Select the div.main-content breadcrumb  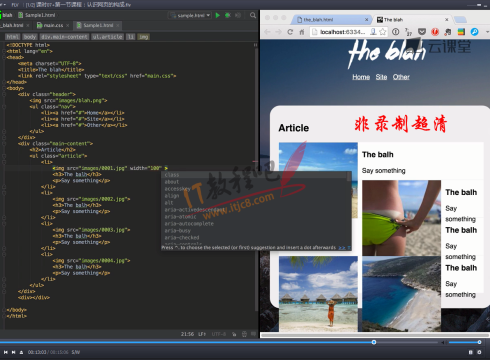click(x=64, y=37)
